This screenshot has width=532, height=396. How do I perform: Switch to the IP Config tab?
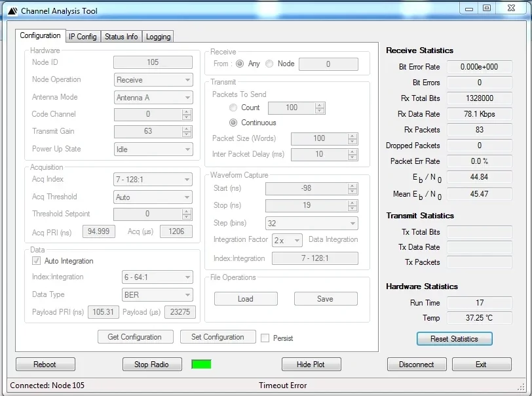[x=83, y=37]
